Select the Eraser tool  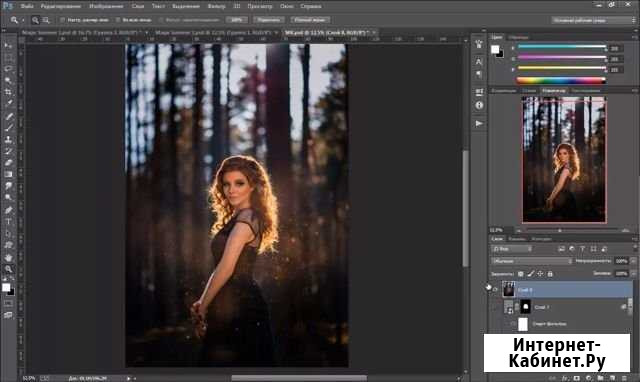[8, 162]
